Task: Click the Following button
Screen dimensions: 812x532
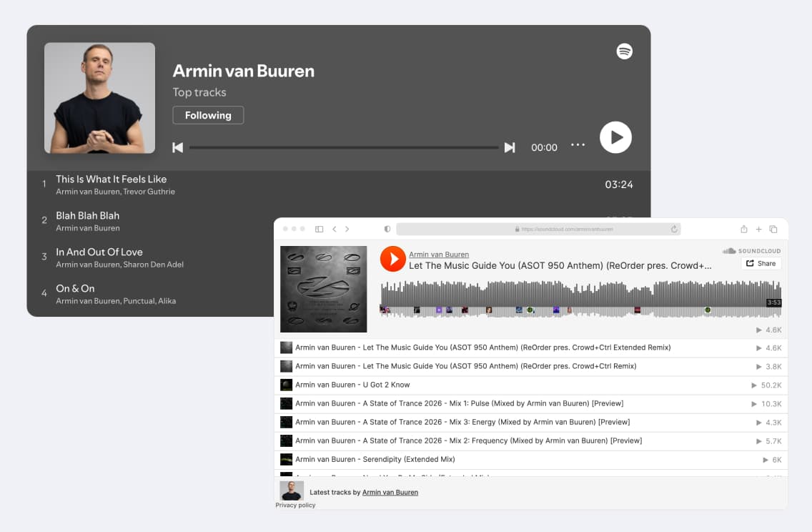Action: 208,115
